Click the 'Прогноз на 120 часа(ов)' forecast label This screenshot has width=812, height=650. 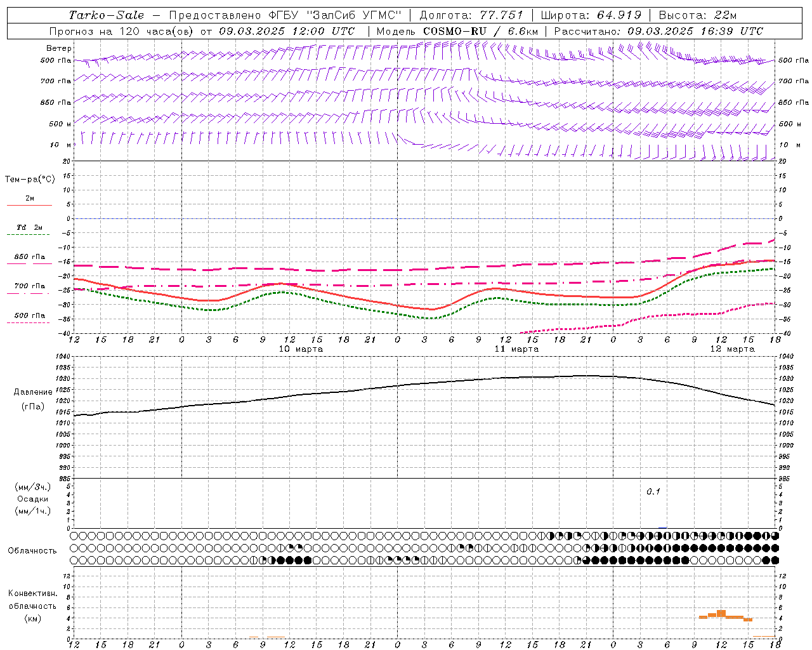tap(122, 31)
